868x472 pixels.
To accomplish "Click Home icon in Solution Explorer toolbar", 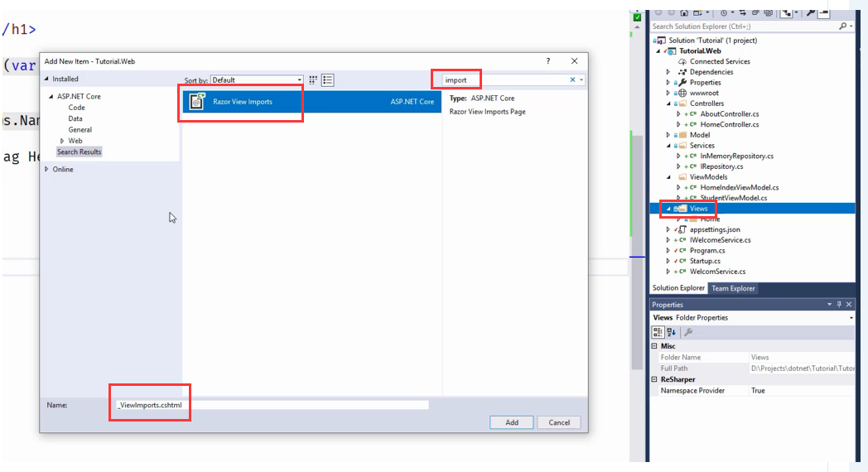I will coord(684,12).
